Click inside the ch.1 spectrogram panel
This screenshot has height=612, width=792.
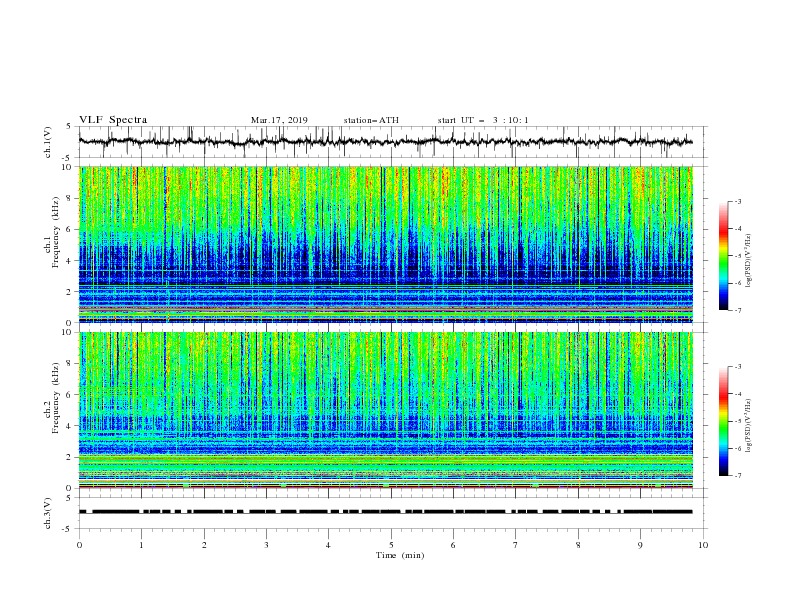click(x=386, y=244)
